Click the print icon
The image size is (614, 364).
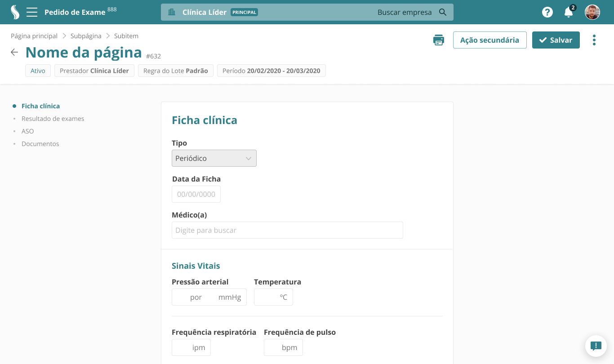click(439, 40)
